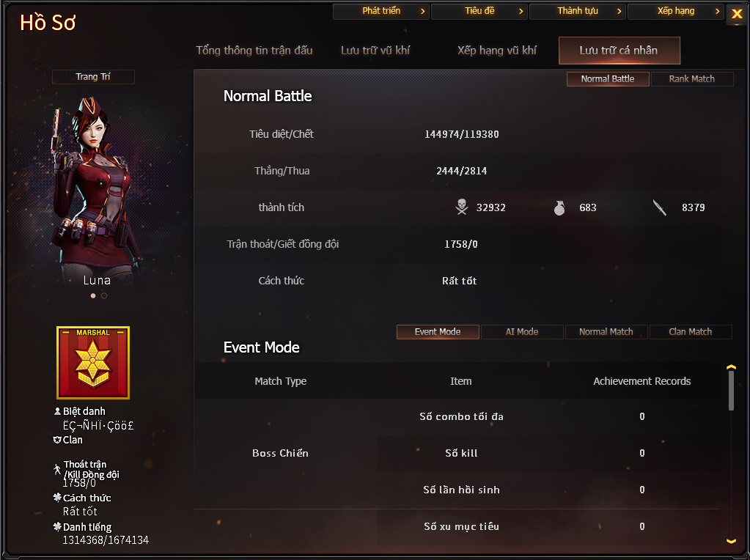Toggle the AI Mode records view
Image resolution: width=750 pixels, height=560 pixels.
(522, 332)
